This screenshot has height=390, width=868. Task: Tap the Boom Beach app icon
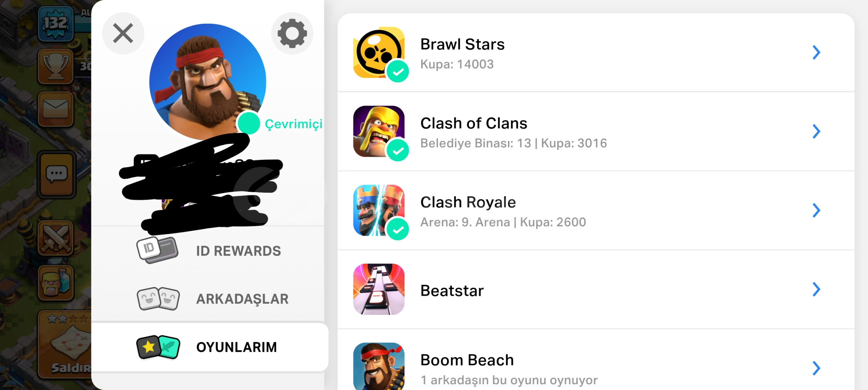point(379,366)
